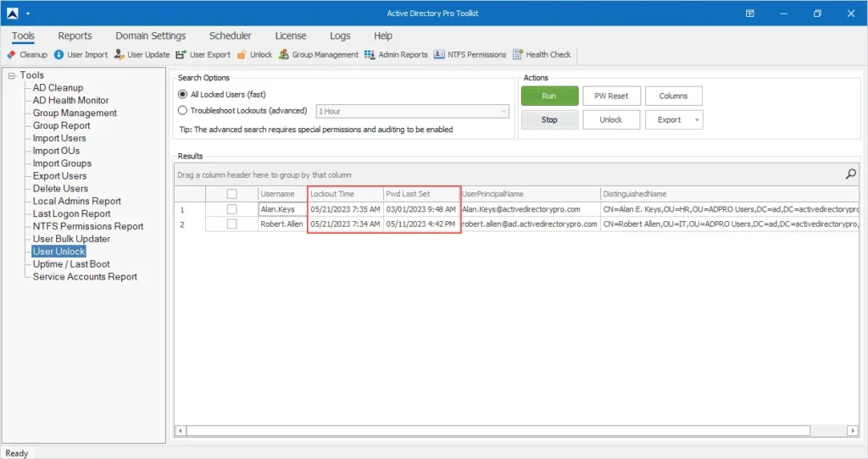
Task: Sort by Pwd Last Set column header
Action: tap(421, 194)
